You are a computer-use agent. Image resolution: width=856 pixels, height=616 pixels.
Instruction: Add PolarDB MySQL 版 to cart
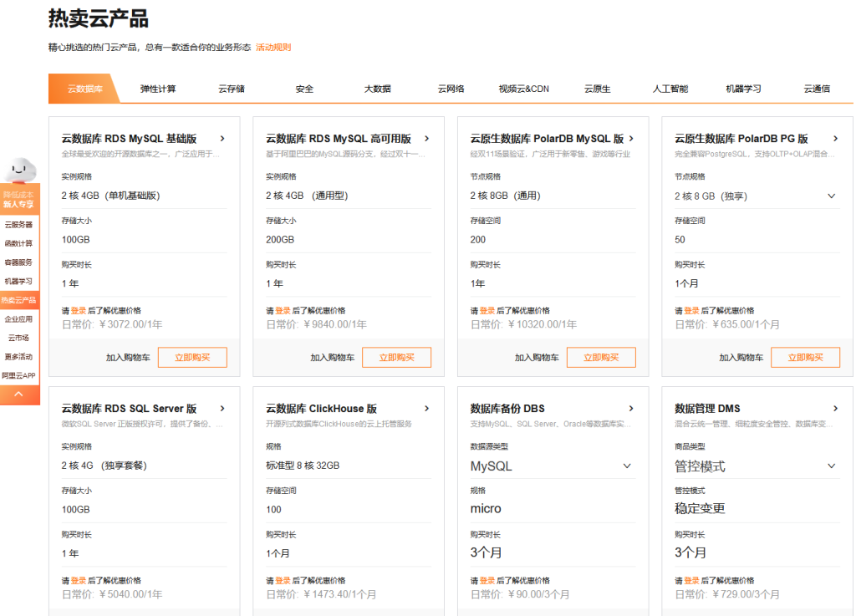tap(537, 358)
